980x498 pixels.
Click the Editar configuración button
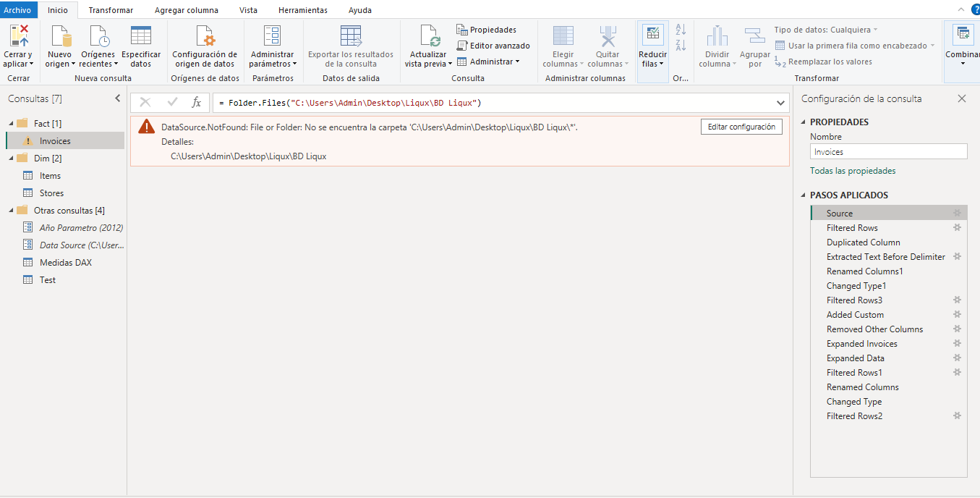pos(741,127)
